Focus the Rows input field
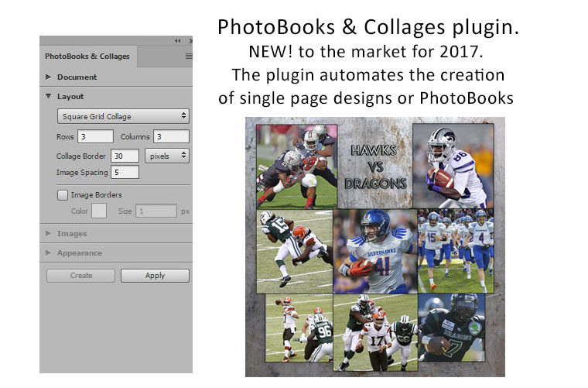Image resolution: width=588 pixels, height=388 pixels. tap(96, 136)
